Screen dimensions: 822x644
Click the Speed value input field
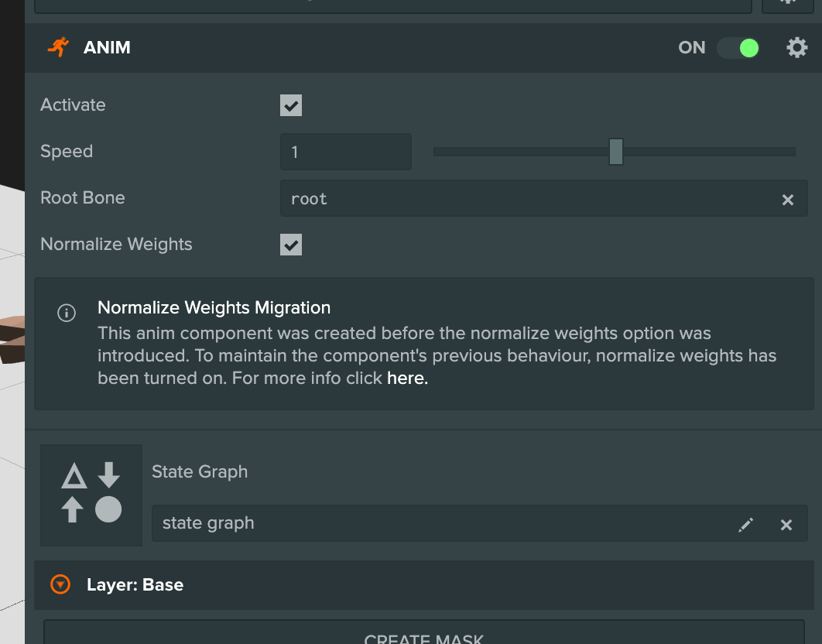click(x=345, y=152)
